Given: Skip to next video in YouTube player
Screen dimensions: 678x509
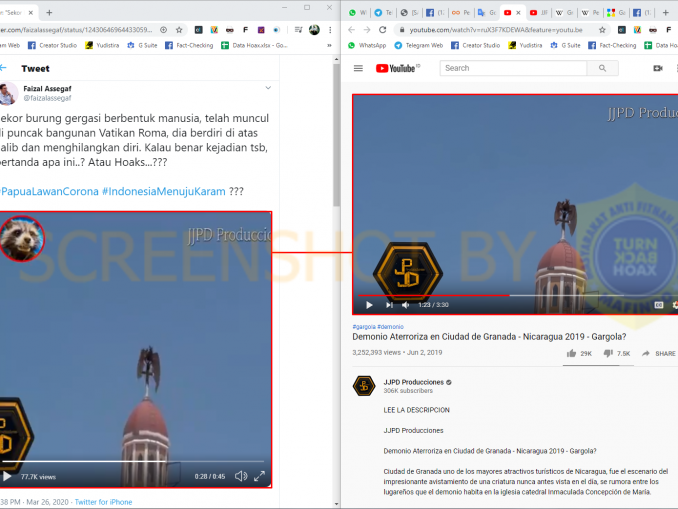Looking at the screenshot, I should point(389,305).
